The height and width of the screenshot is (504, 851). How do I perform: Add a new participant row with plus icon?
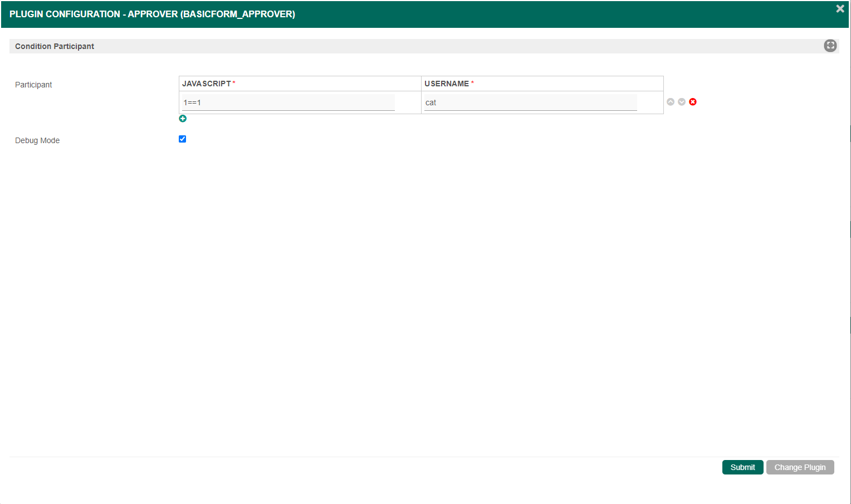point(183,119)
